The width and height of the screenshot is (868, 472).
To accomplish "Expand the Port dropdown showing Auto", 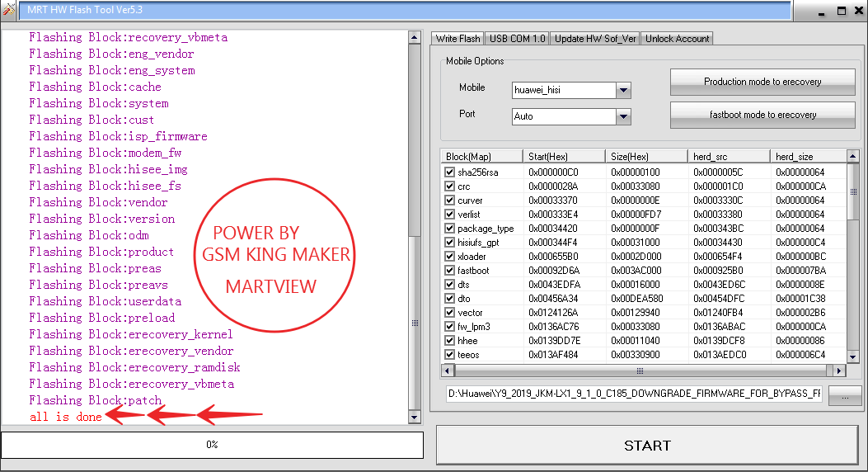I will (x=623, y=116).
